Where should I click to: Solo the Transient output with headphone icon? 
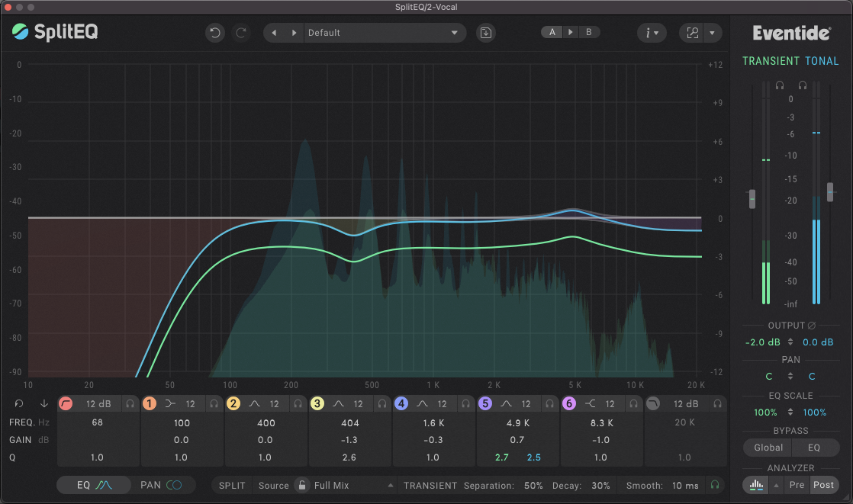pos(780,85)
